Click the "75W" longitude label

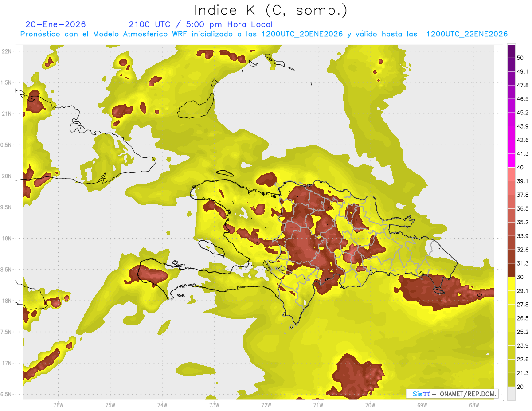[x=110, y=405]
